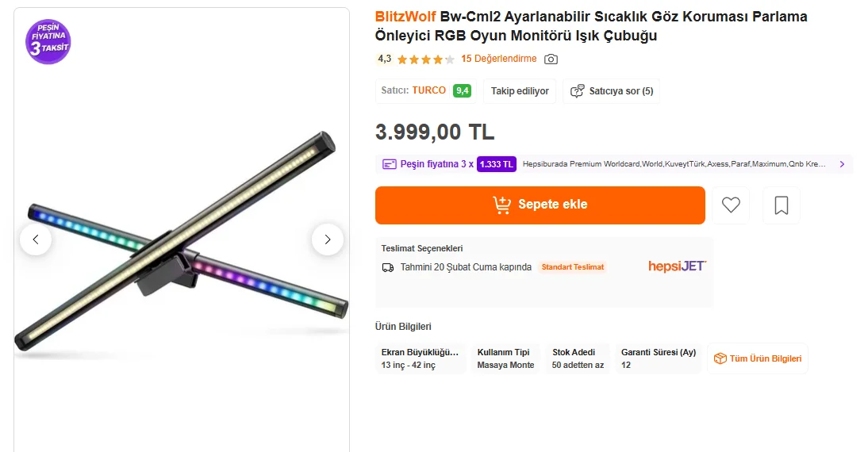Click the delivery truck icon

click(388, 267)
